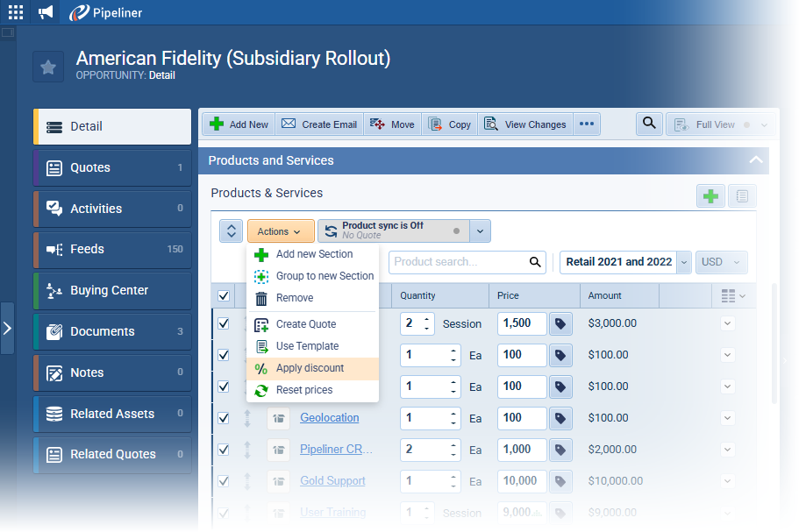Open the Actions dropdown
The height and width of the screenshot is (532, 799).
tap(280, 231)
